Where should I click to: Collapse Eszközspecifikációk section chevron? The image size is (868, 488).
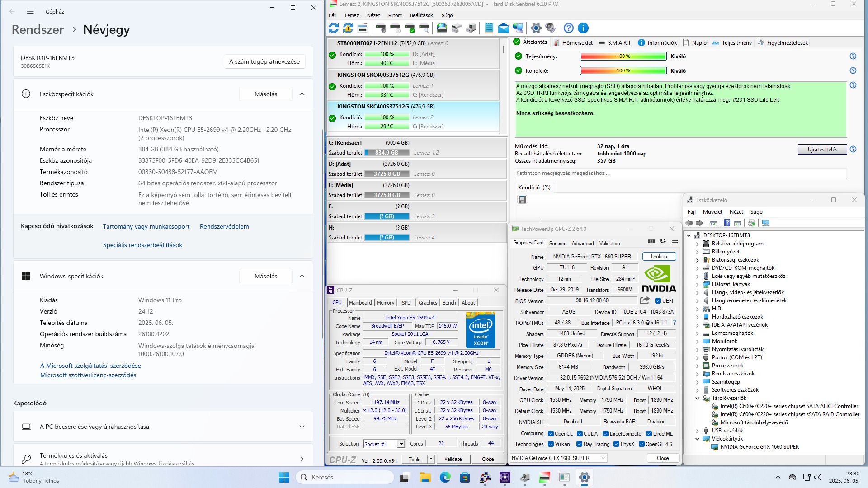tap(302, 94)
